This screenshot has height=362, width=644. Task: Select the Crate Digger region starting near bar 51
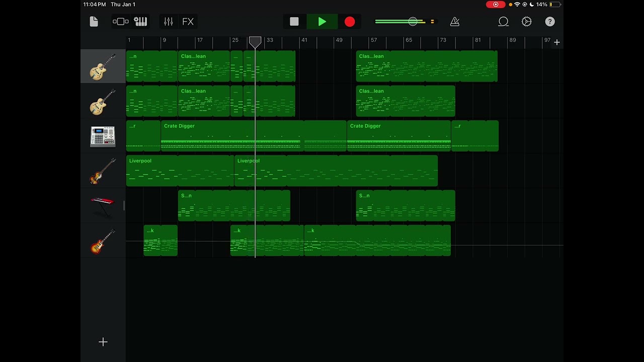click(x=399, y=136)
